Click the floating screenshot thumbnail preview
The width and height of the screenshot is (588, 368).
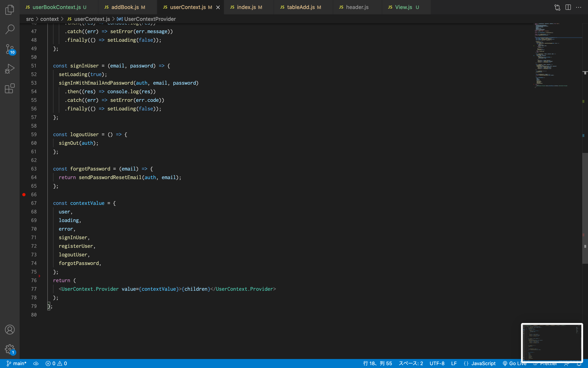[552, 343]
